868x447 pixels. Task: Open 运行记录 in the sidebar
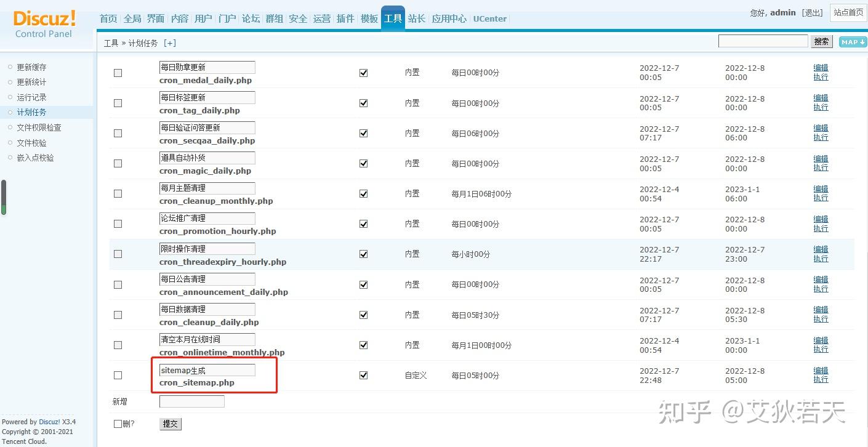tap(31, 97)
